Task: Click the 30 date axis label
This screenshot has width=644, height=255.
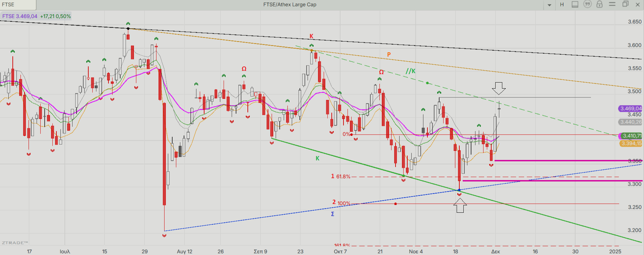Action: point(575,251)
